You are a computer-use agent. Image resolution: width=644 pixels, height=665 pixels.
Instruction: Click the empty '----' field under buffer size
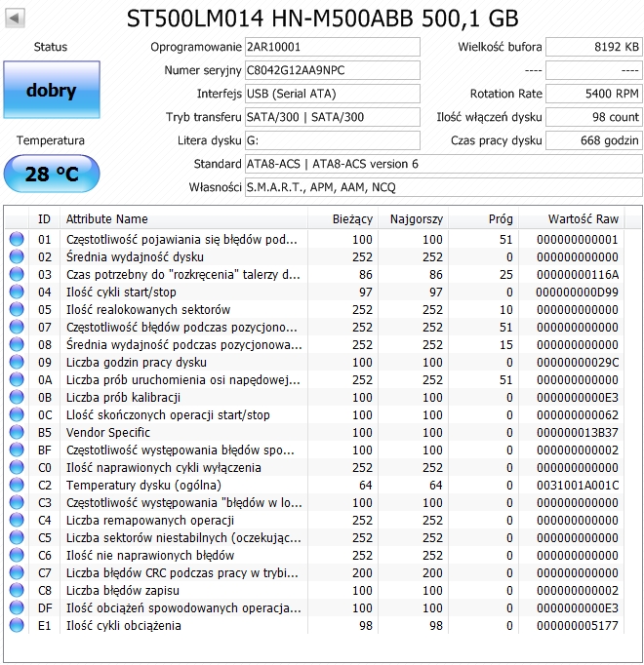click(594, 70)
